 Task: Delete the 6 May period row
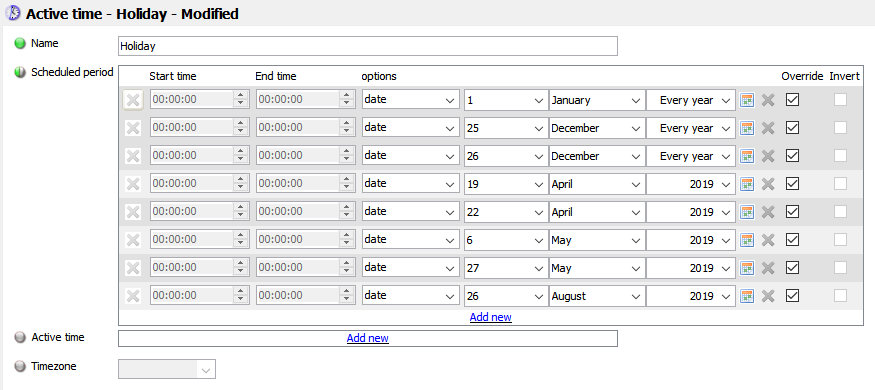[133, 240]
